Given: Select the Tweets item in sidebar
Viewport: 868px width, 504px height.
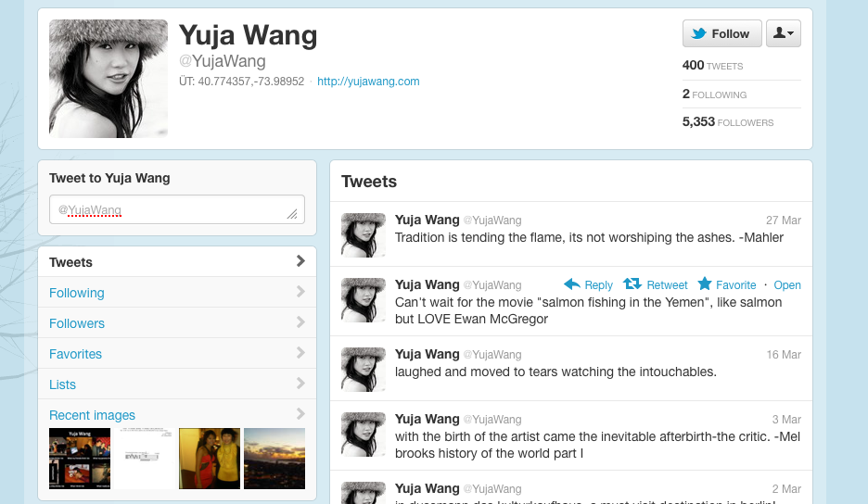Looking at the screenshot, I should pos(177,261).
